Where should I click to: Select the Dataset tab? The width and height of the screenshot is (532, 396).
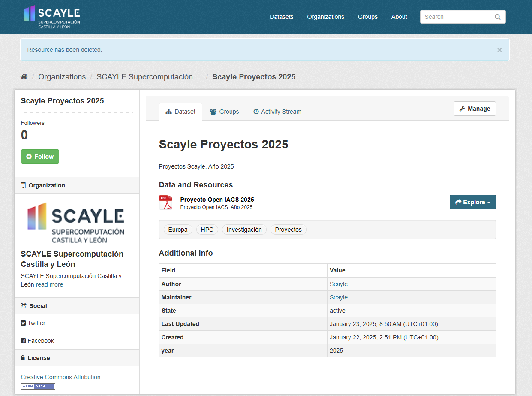tap(180, 112)
